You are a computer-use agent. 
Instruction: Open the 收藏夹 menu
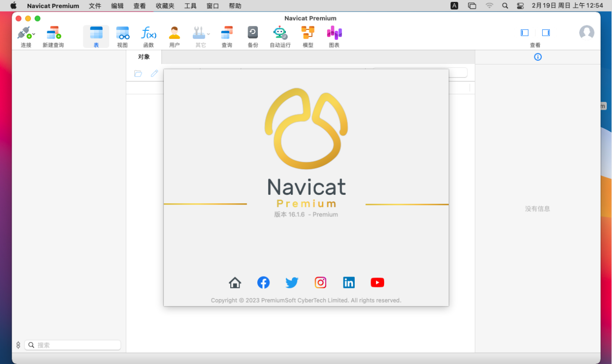click(x=165, y=6)
